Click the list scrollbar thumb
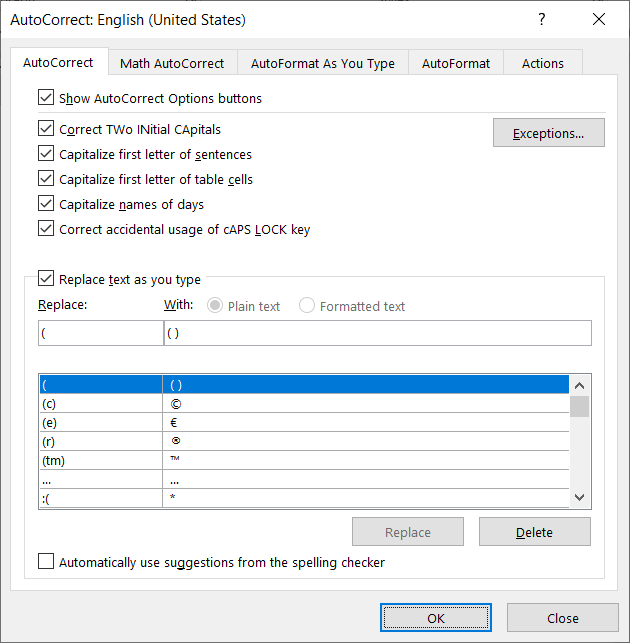 [580, 406]
